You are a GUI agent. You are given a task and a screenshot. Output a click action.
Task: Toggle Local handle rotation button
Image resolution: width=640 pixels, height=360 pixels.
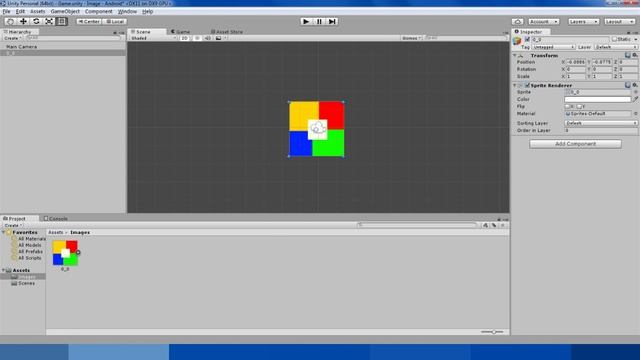[115, 21]
